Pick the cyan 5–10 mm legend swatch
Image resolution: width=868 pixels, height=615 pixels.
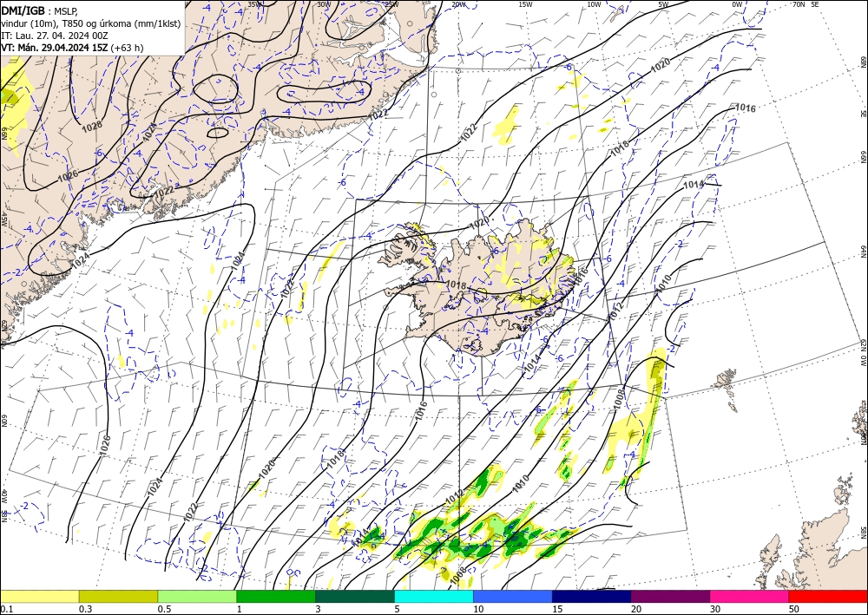434,596
